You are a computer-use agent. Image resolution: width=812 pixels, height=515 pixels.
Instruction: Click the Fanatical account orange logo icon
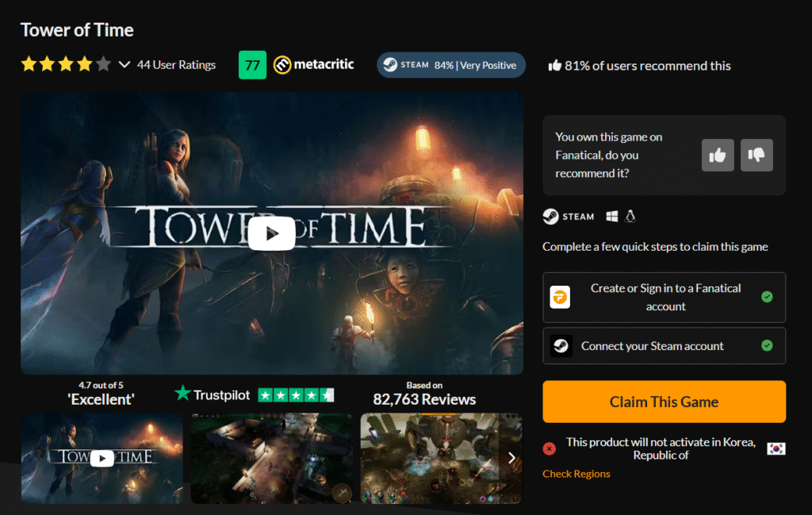click(560, 298)
